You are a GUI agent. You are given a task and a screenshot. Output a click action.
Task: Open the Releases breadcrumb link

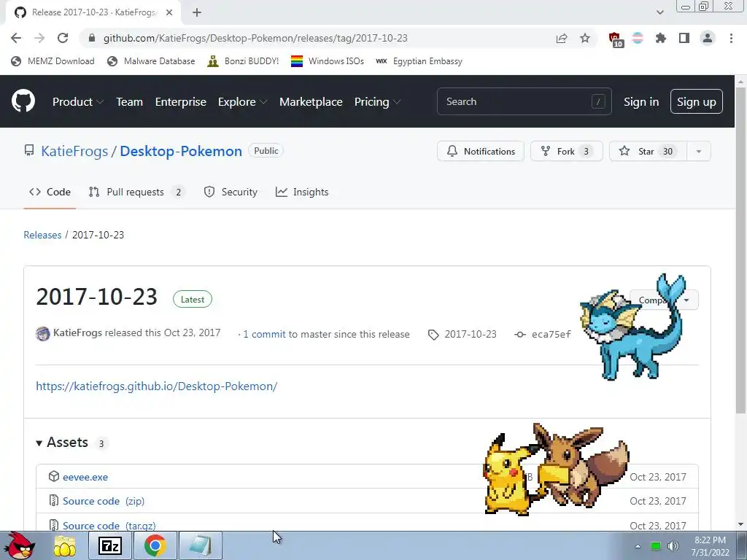pos(42,235)
